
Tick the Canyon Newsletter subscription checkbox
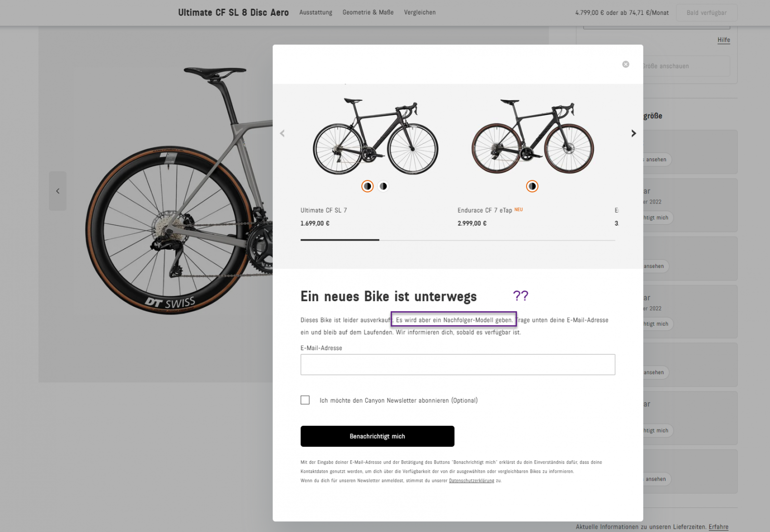[305, 400]
